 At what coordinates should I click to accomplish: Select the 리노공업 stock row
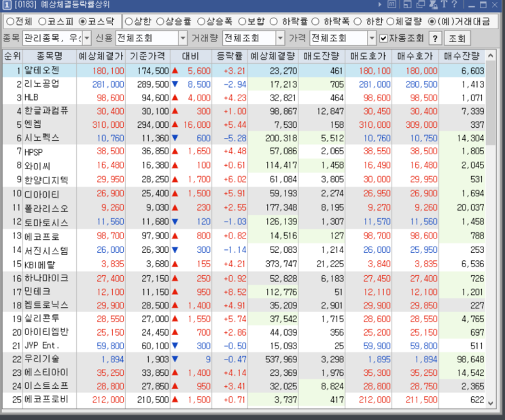tap(244, 84)
